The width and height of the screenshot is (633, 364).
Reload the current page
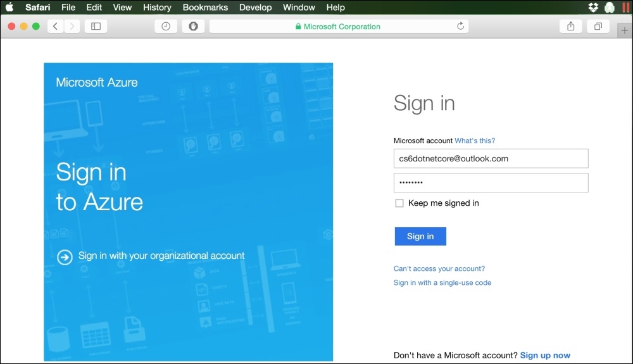[x=460, y=26]
